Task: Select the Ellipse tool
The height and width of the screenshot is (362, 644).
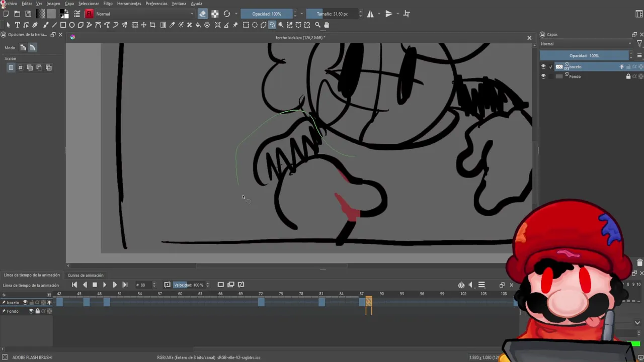Action: click(72, 25)
